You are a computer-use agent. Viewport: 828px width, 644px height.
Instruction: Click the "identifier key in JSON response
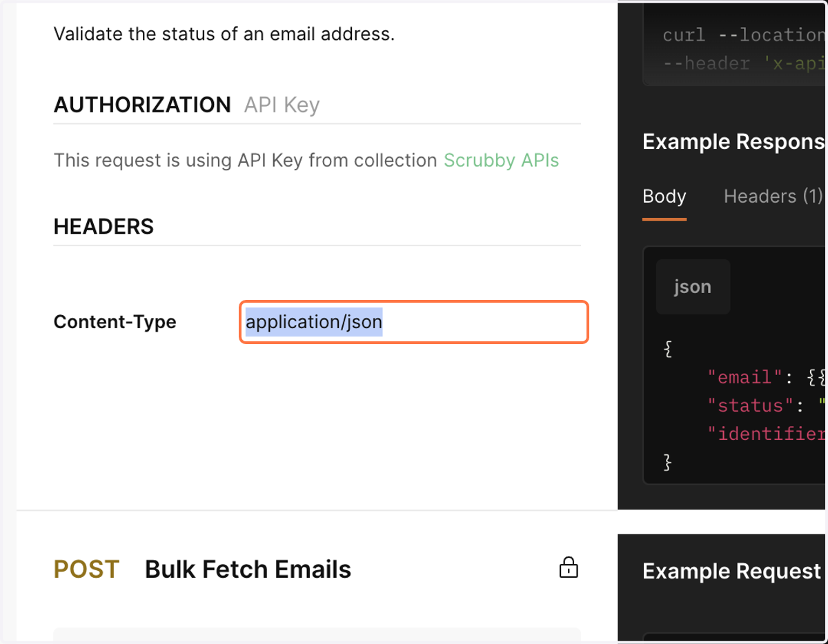765,434
